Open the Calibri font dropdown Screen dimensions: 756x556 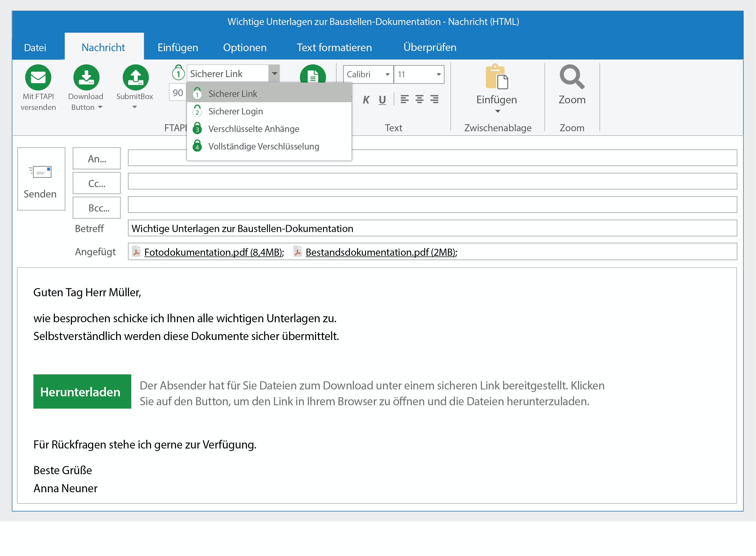(x=388, y=74)
